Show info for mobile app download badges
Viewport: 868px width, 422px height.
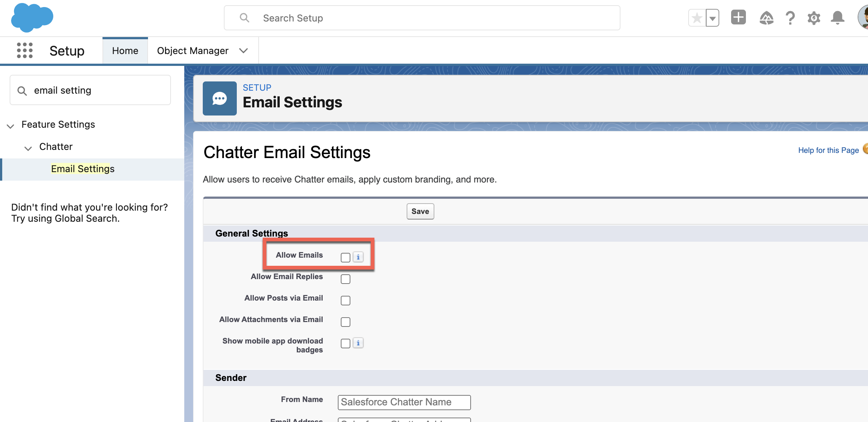[x=358, y=343]
